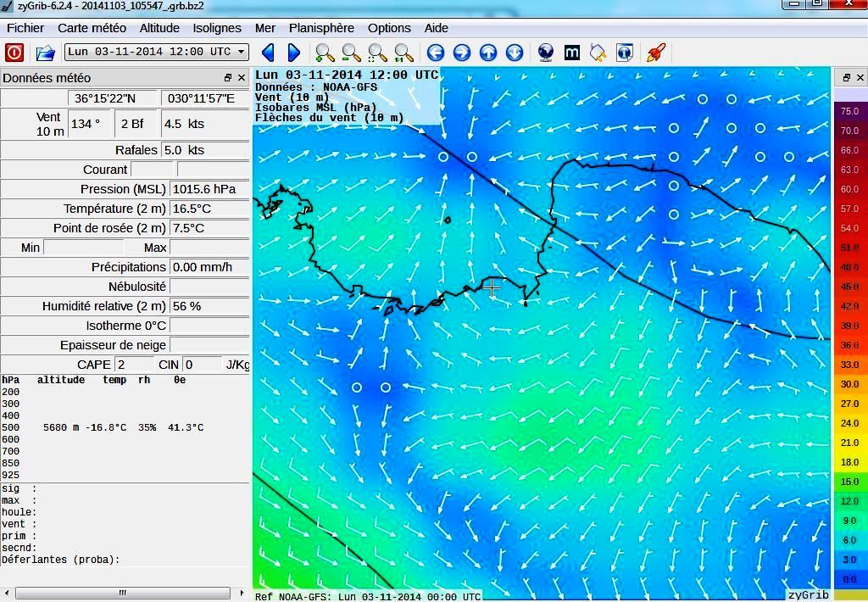Screen dimensions: 868x602
Task: Click the dew point value 7.5°C
Action: 209,228
